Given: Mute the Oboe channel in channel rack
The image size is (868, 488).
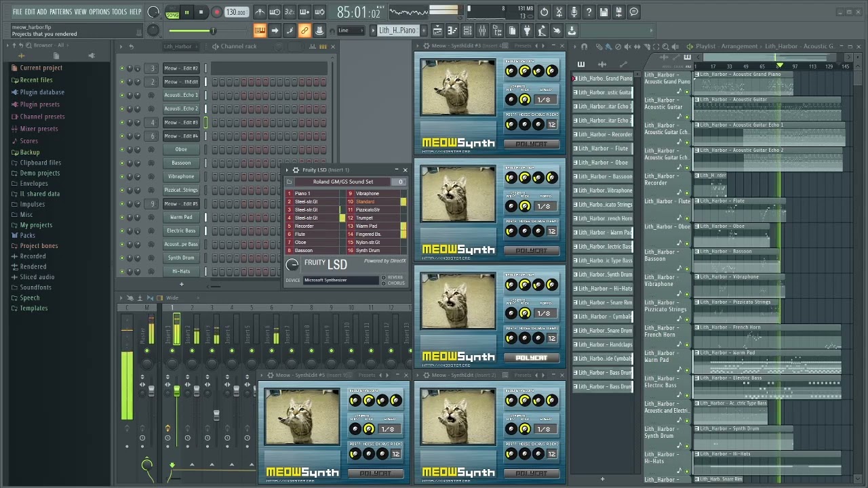Looking at the screenshot, I should tap(122, 150).
